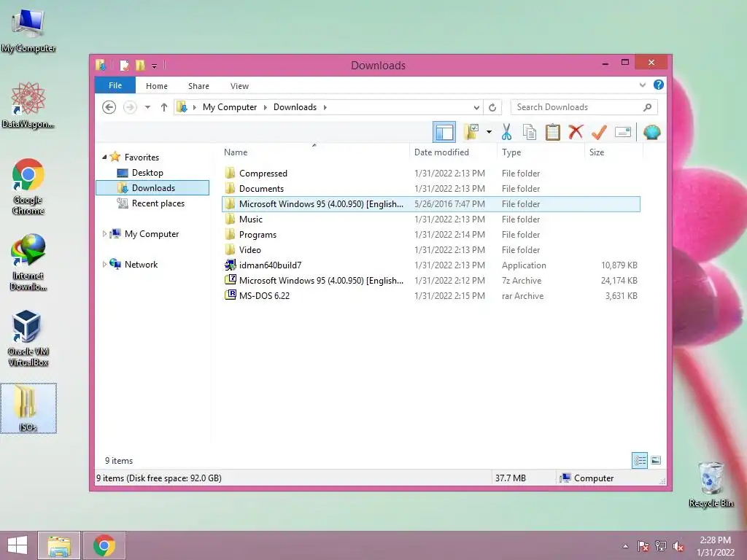
Task: Go back with the Back arrow
Action: (x=109, y=107)
